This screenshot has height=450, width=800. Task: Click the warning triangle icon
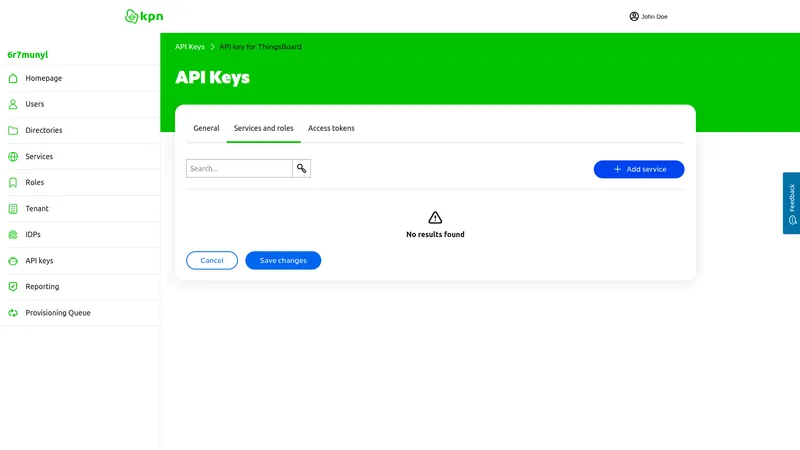point(435,217)
